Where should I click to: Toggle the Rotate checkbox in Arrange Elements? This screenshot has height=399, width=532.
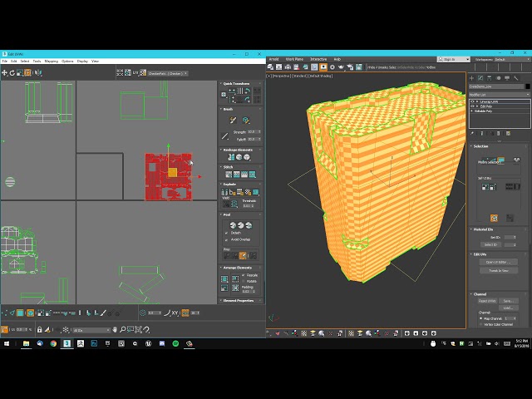(244, 281)
